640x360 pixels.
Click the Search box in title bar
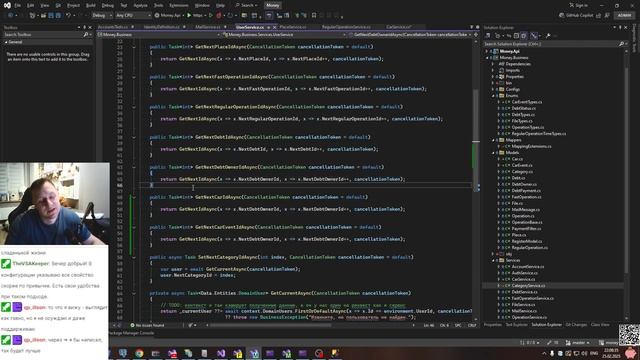click(x=247, y=5)
